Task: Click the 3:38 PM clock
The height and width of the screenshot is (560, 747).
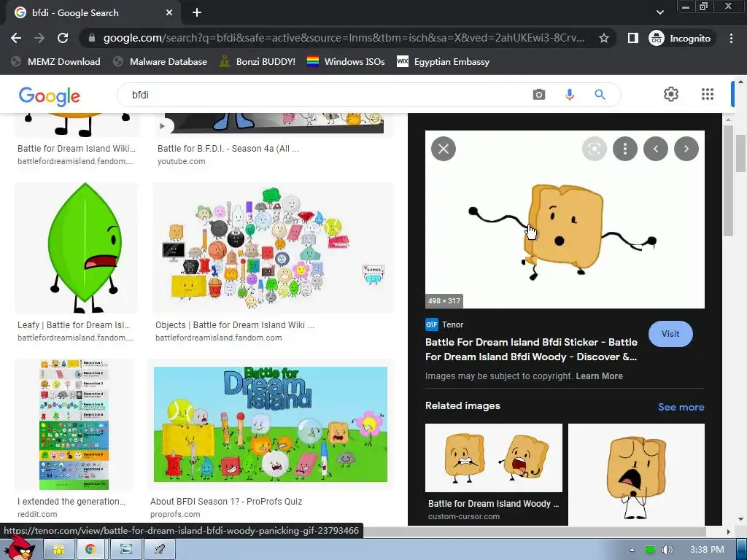Action: 707,550
